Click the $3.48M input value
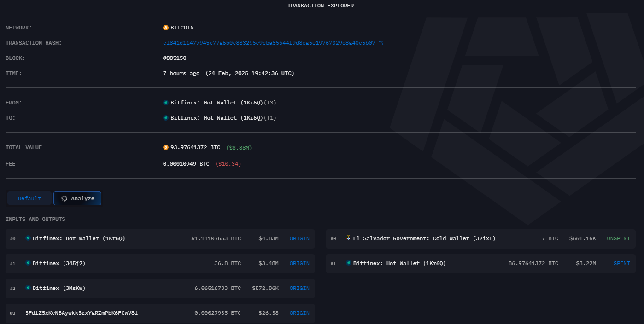This screenshot has width=644, height=324. [x=269, y=263]
